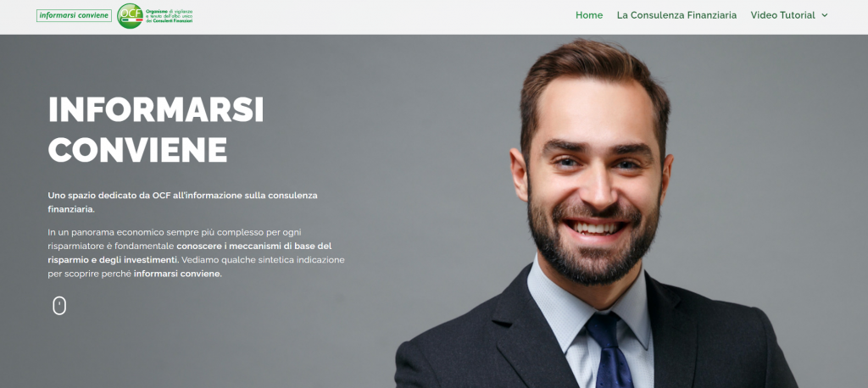868x388 pixels.
Task: Click the mouse scroll-down icon
Action: [59, 306]
